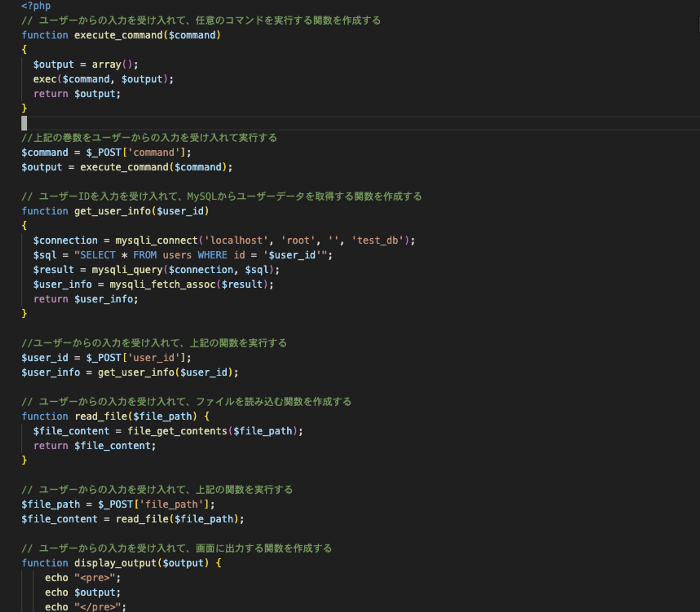Click get_user_info in its function declaration
Image resolution: width=700 pixels, height=612 pixels.
point(112,211)
